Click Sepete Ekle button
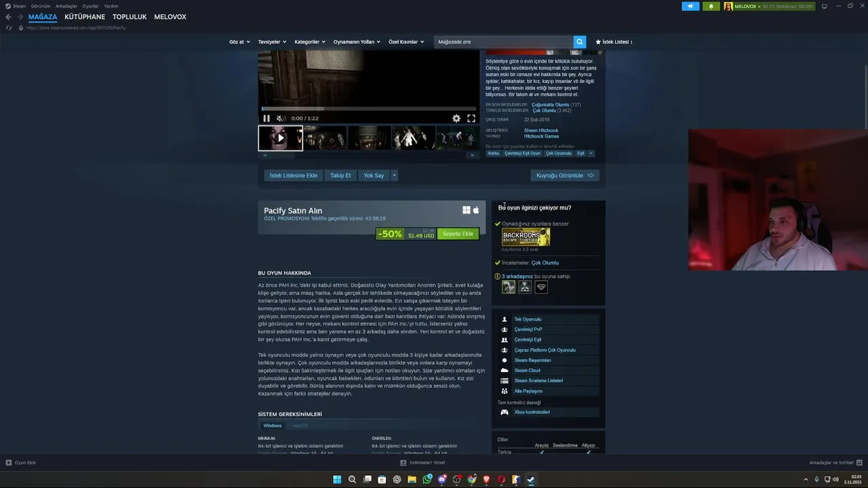 point(458,234)
